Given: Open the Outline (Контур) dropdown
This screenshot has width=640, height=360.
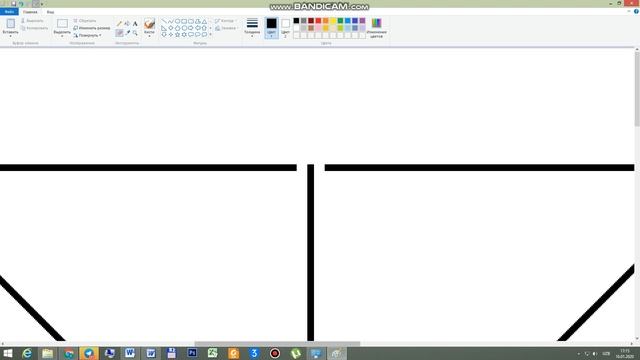Looking at the screenshot, I should 225,21.
